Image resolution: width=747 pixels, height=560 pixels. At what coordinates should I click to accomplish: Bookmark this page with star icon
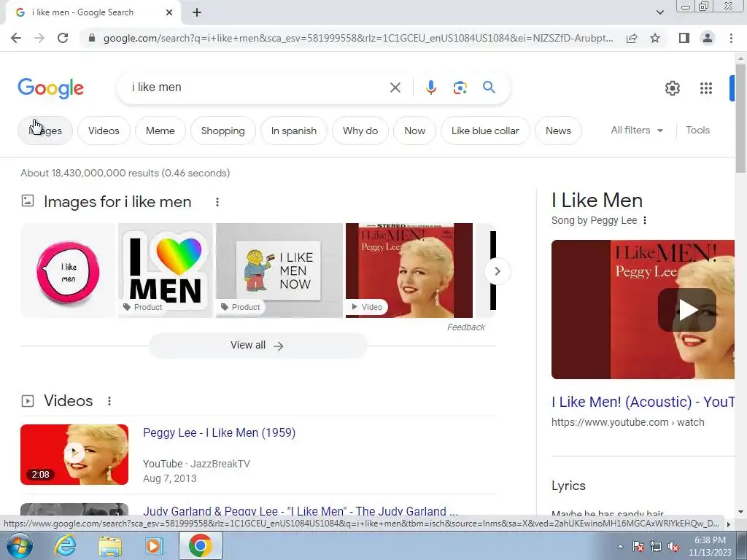[x=655, y=38]
